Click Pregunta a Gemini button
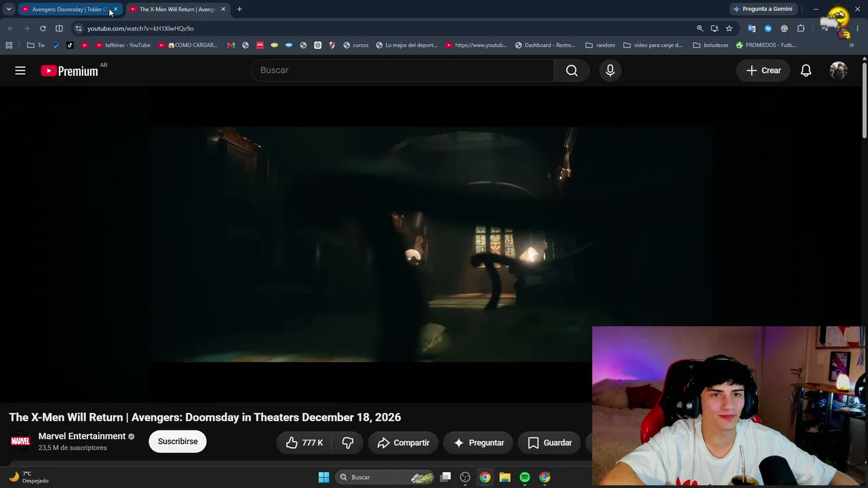This screenshot has height=488, width=868. point(763,9)
